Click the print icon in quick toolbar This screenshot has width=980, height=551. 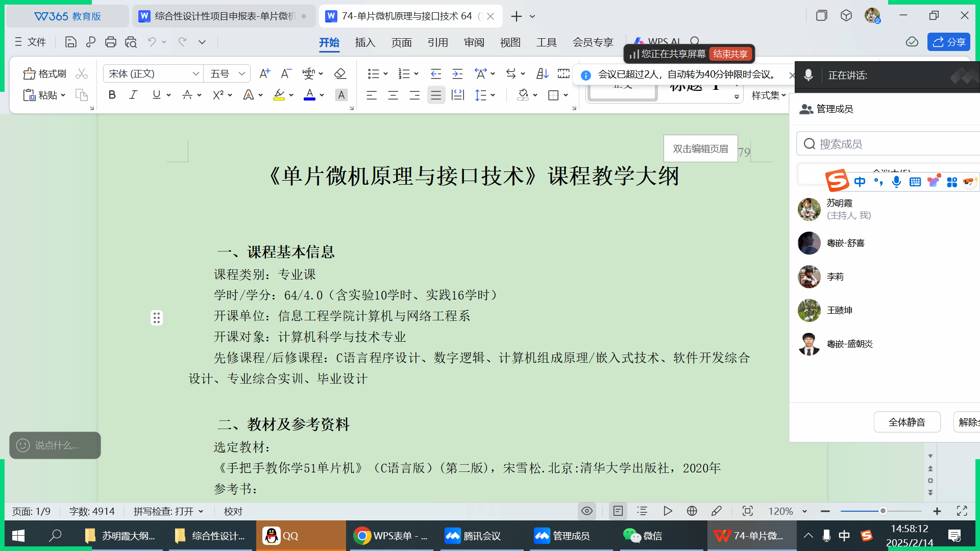point(110,42)
